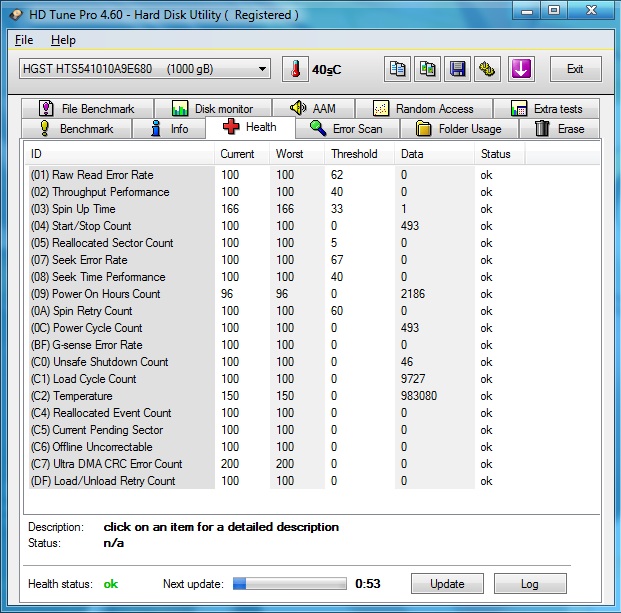The width and height of the screenshot is (621, 613).
Task: Click the green Health status ok text
Action: pyautogui.click(x=111, y=584)
